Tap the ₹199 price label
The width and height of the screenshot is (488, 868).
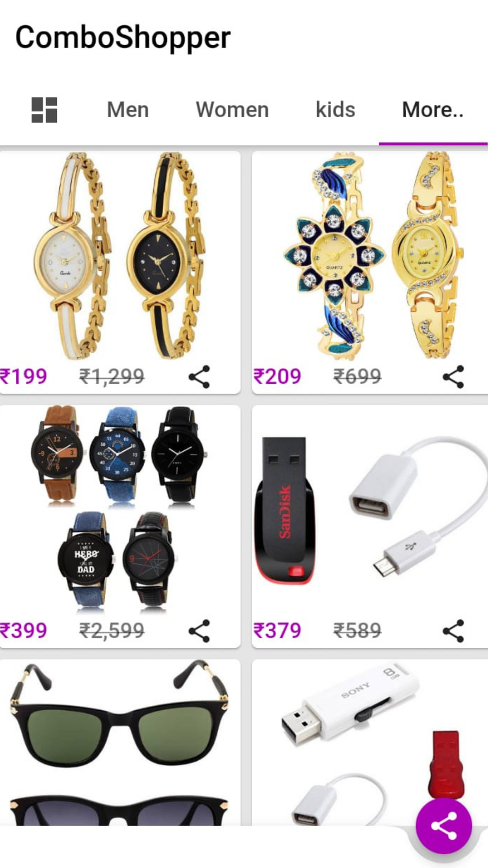[23, 377]
